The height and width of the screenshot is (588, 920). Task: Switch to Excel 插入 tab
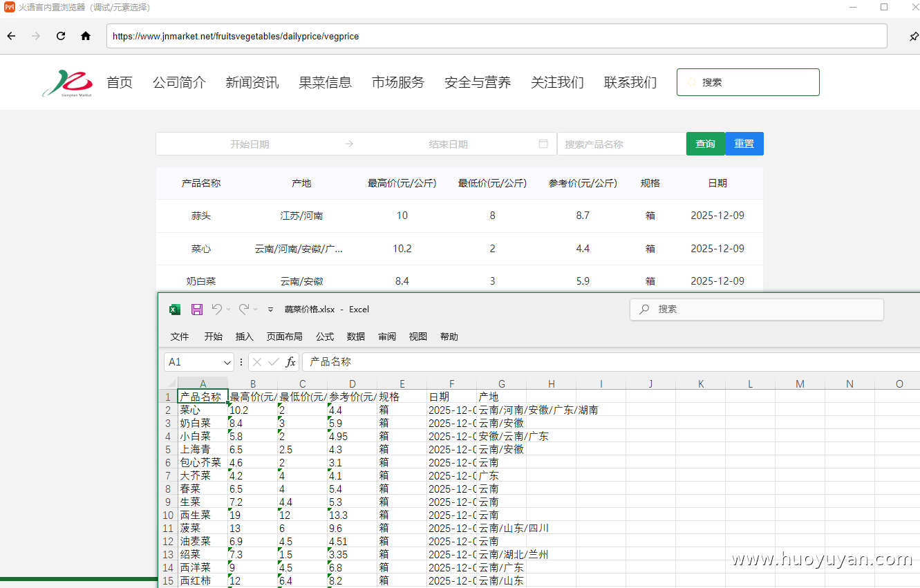245,336
